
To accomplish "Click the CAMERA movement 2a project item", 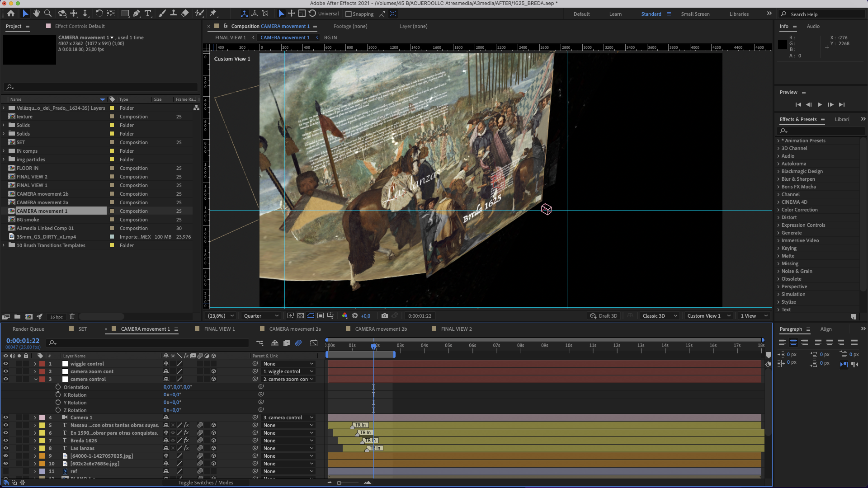I will 42,202.
